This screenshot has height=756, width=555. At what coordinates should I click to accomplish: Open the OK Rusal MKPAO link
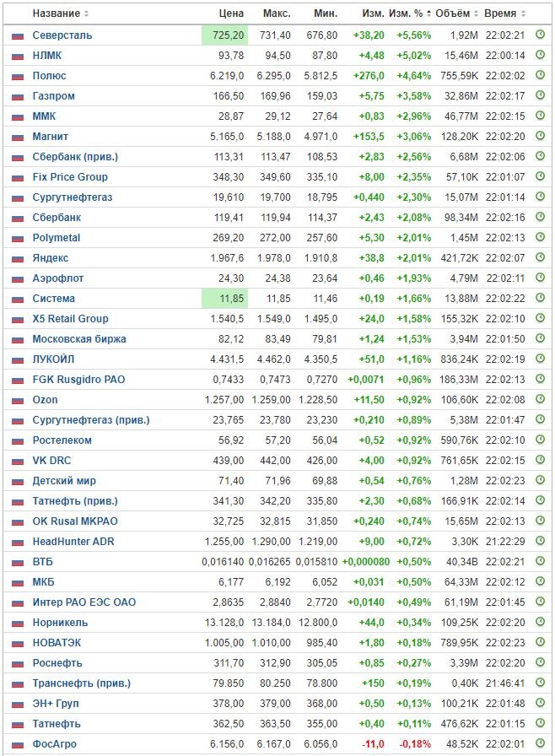coord(75,521)
